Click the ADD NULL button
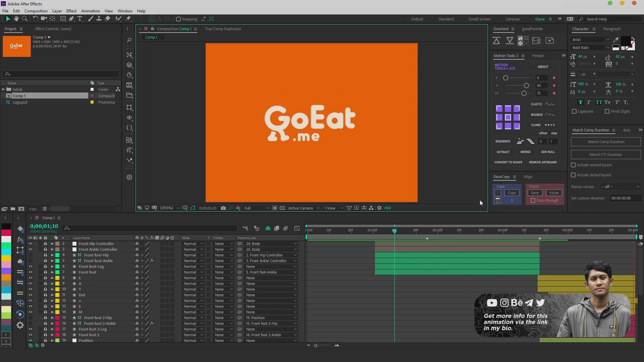The height and width of the screenshot is (362, 644). (548, 152)
